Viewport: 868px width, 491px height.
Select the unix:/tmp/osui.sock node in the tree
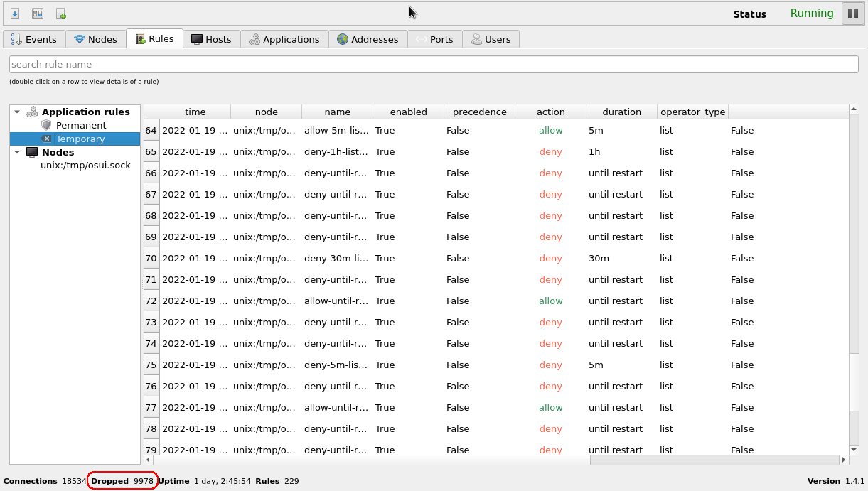85,166
